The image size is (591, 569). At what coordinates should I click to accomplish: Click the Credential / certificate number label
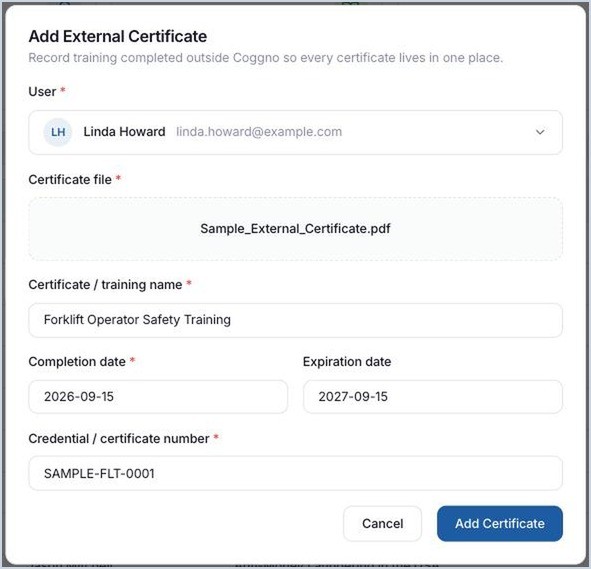[119, 439]
